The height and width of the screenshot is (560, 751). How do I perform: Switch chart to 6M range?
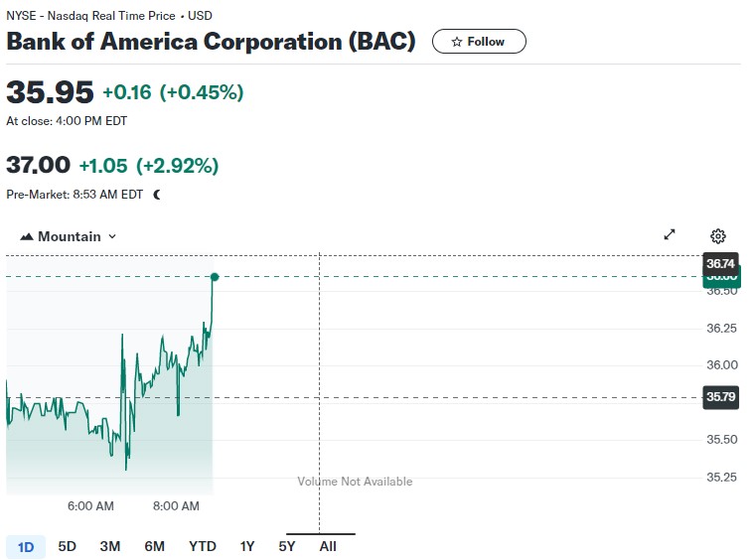(x=154, y=546)
